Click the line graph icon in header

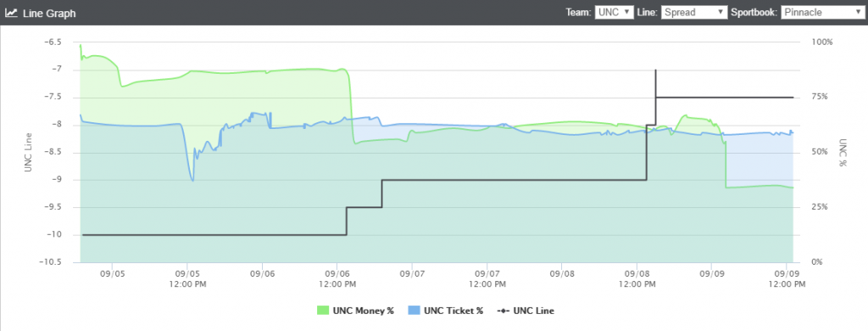pos(11,13)
